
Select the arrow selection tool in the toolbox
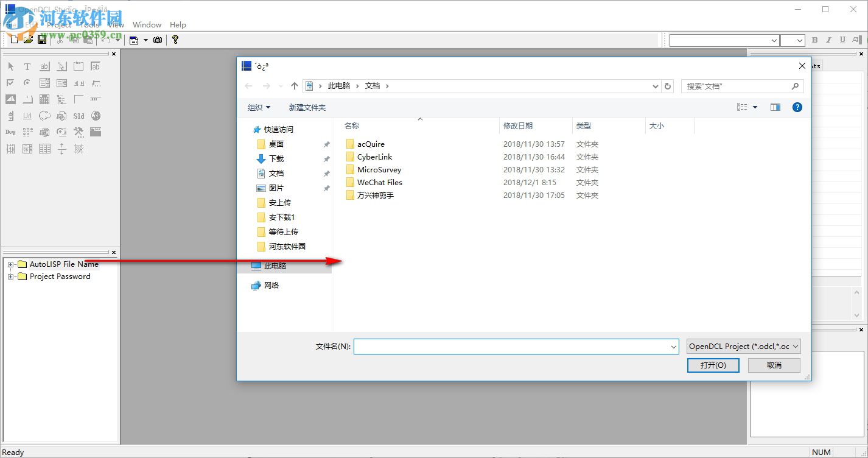pos(12,66)
